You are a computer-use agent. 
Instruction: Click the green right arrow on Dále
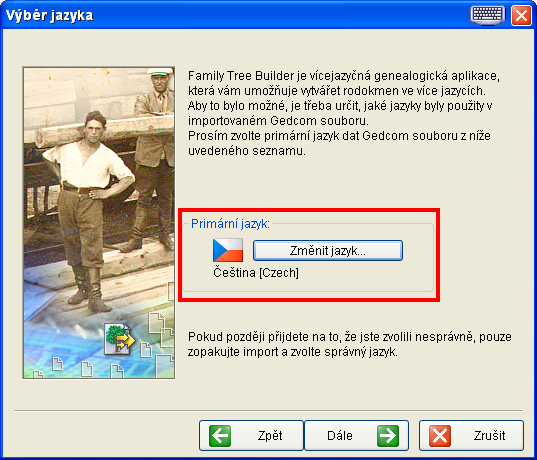click(x=388, y=436)
